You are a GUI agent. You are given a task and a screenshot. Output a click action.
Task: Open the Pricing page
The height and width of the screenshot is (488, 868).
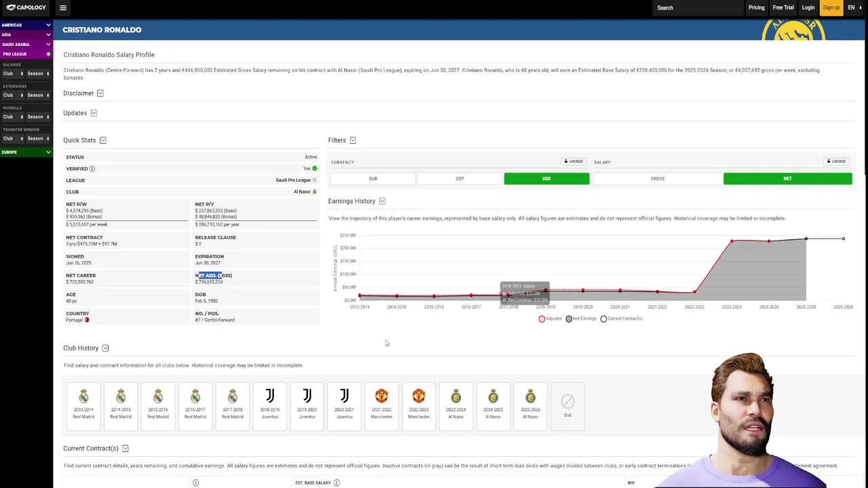click(x=756, y=7)
